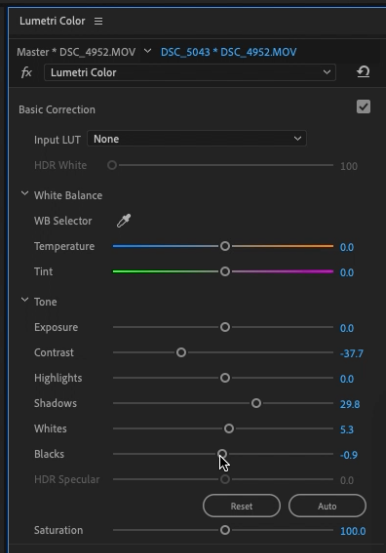Collapse the White Balance section
Viewport: 386px width, 553px height.
(x=24, y=194)
